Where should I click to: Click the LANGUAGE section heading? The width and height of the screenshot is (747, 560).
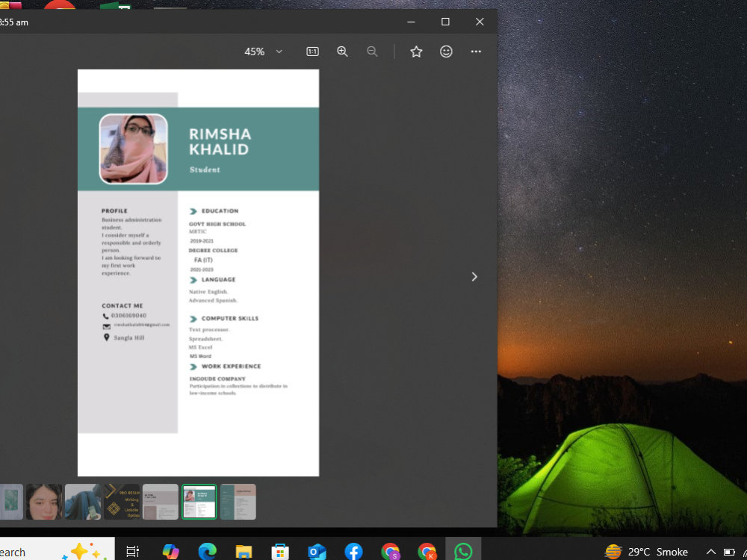point(218,279)
